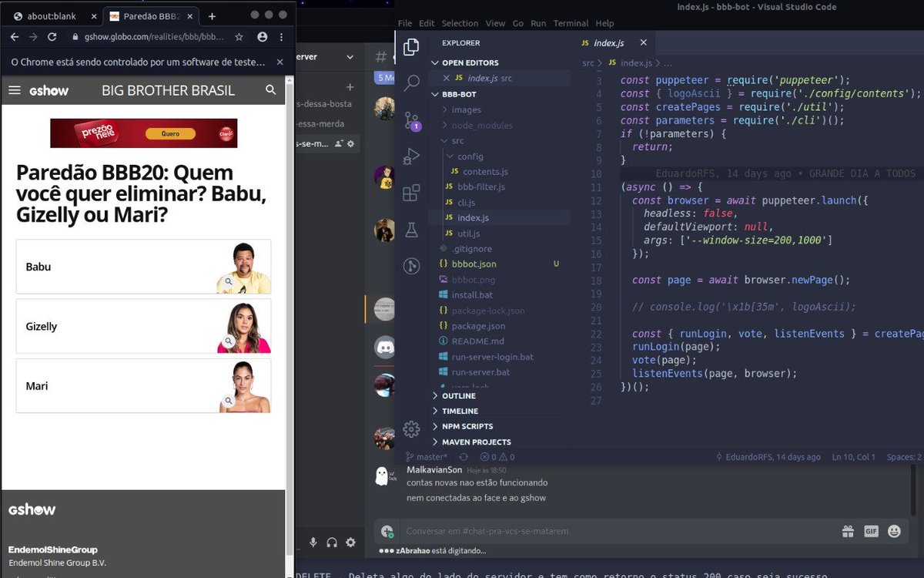Open Discord server name dropdown
The image size is (924, 578).
pos(350,56)
